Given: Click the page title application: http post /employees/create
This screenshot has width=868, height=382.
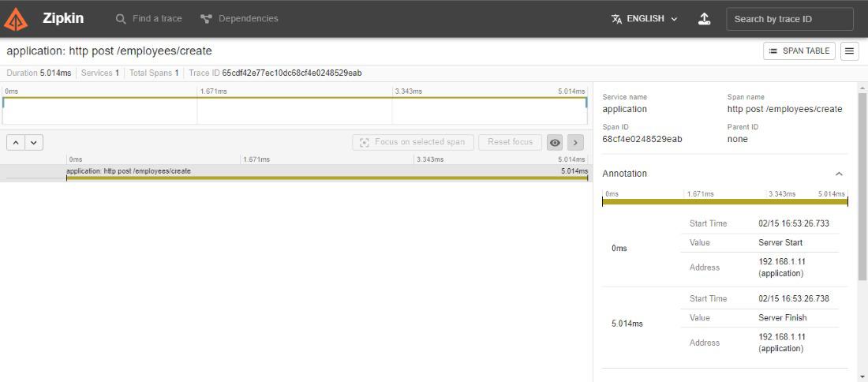Looking at the screenshot, I should tap(109, 51).
